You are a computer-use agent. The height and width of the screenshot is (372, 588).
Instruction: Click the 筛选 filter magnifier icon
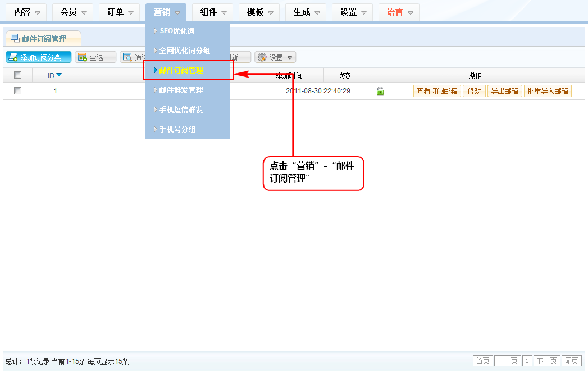[x=127, y=57]
